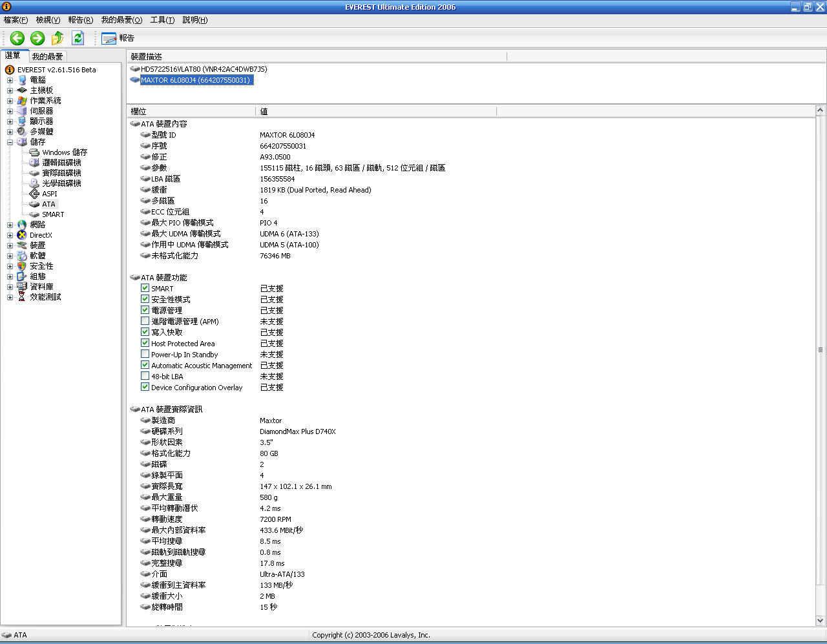Open ASPI entry in the sidebar

pyautogui.click(x=50, y=194)
